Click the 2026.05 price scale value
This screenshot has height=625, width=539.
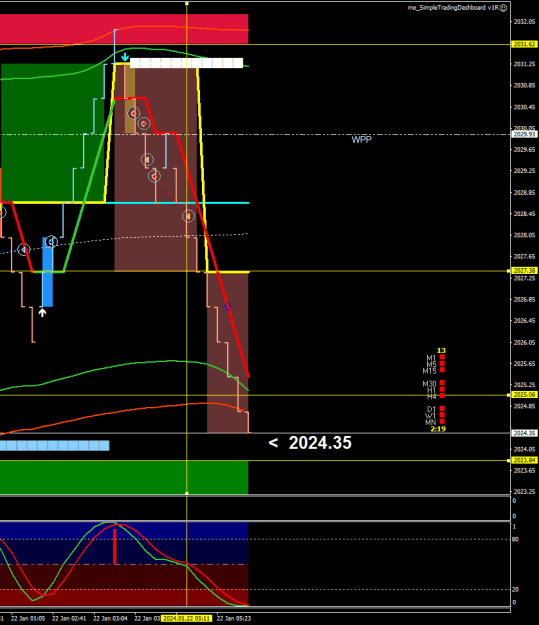coord(524,342)
